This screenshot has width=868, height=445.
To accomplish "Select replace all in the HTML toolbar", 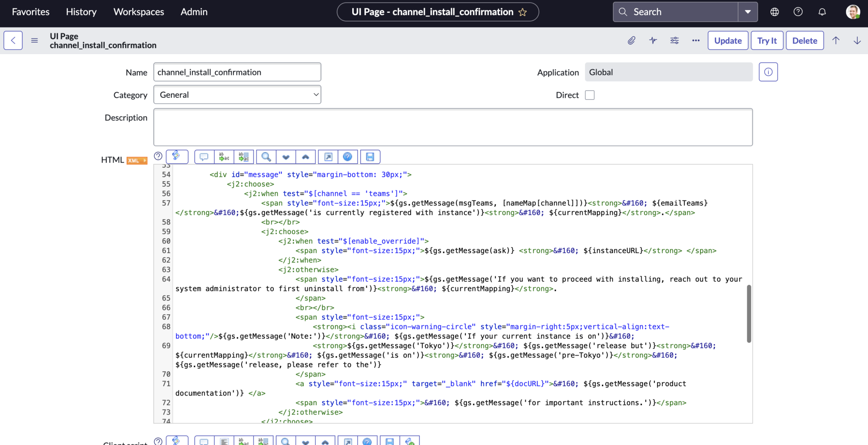I will pyautogui.click(x=243, y=157).
